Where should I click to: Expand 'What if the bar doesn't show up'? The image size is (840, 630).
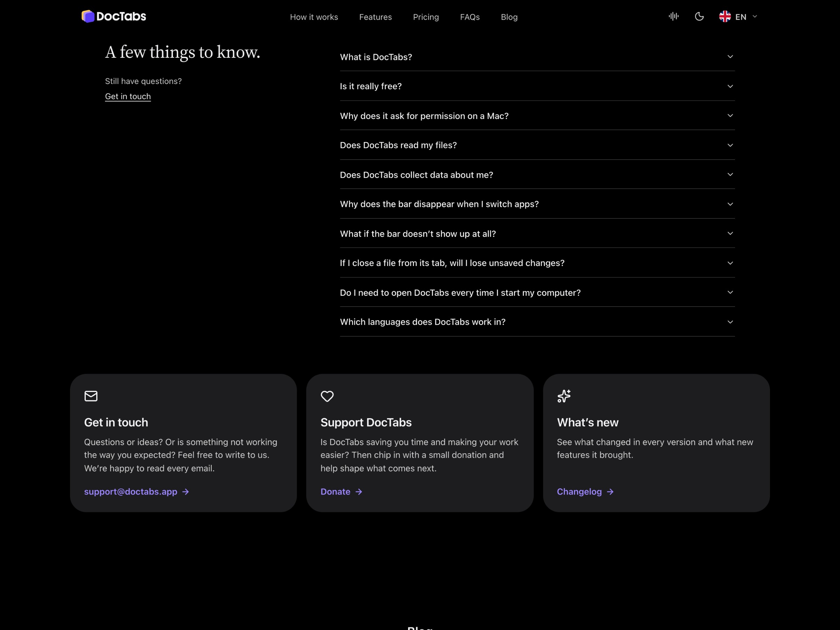click(x=537, y=233)
